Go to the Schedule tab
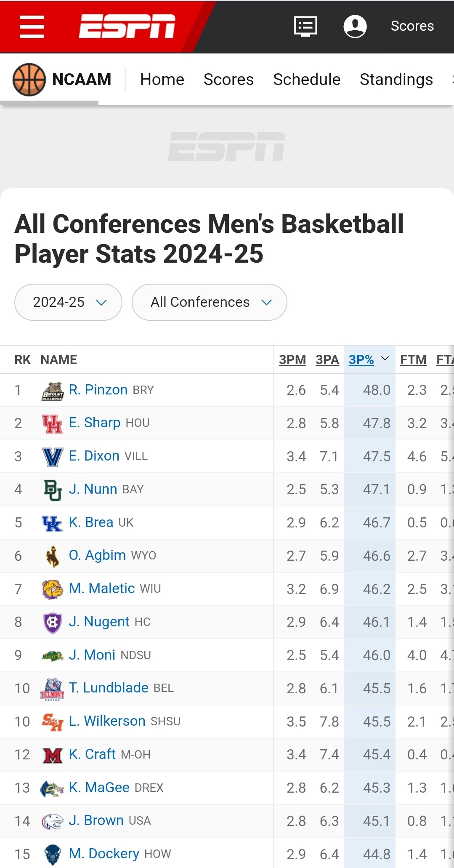Image resolution: width=454 pixels, height=868 pixels. (307, 80)
